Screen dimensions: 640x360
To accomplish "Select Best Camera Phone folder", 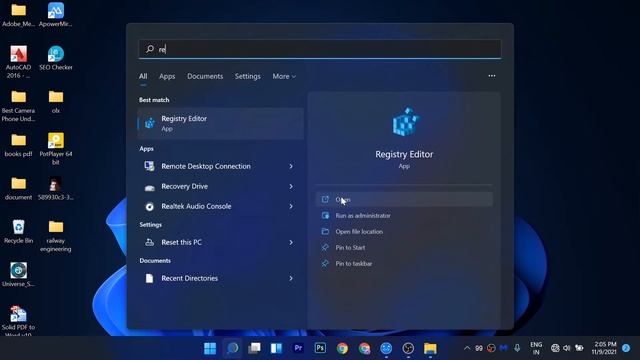I will tap(18, 106).
